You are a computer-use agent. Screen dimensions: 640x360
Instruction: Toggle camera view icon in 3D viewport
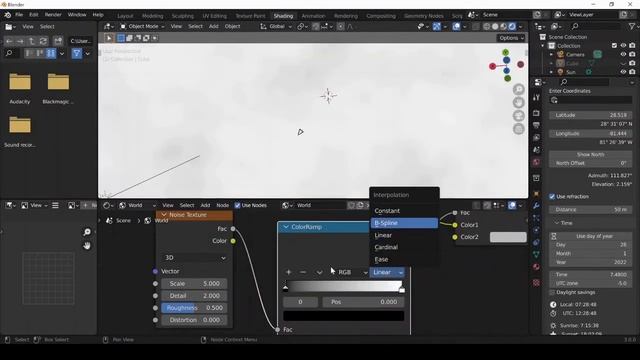click(x=518, y=116)
